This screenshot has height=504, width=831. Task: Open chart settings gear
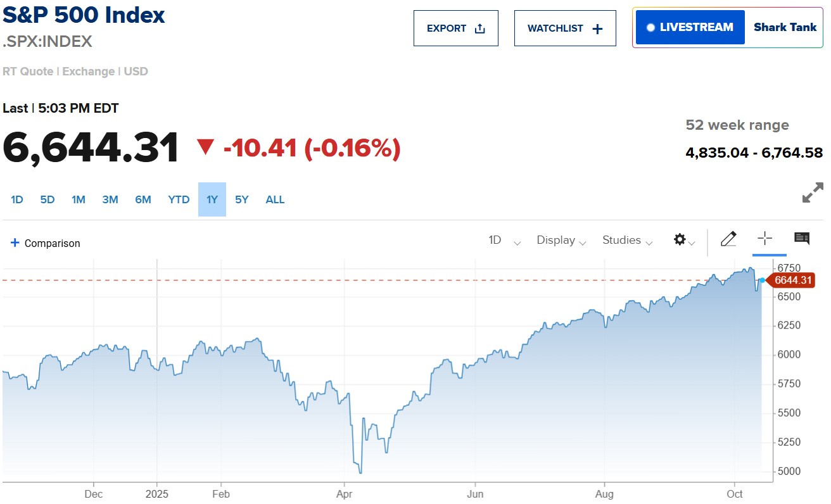(x=680, y=240)
